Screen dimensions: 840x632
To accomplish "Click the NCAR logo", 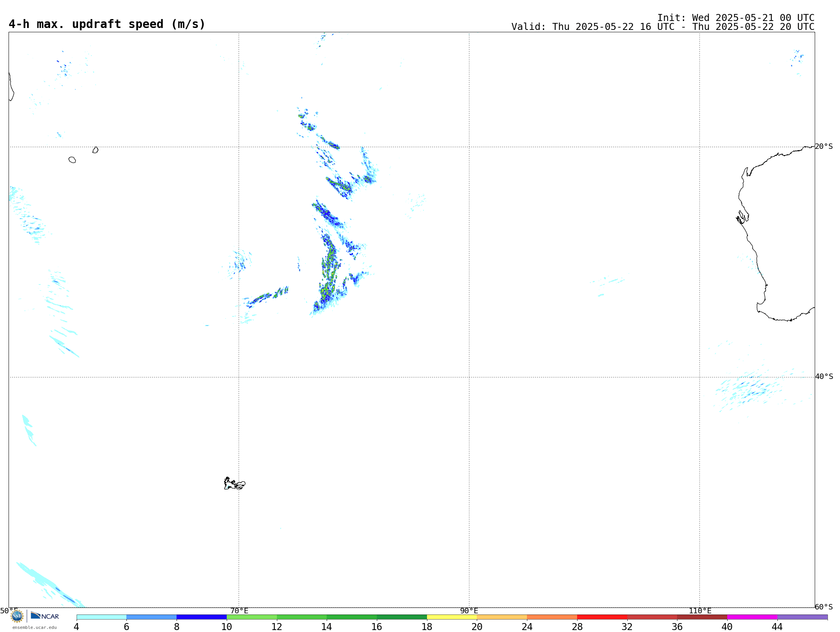I will point(45,616).
